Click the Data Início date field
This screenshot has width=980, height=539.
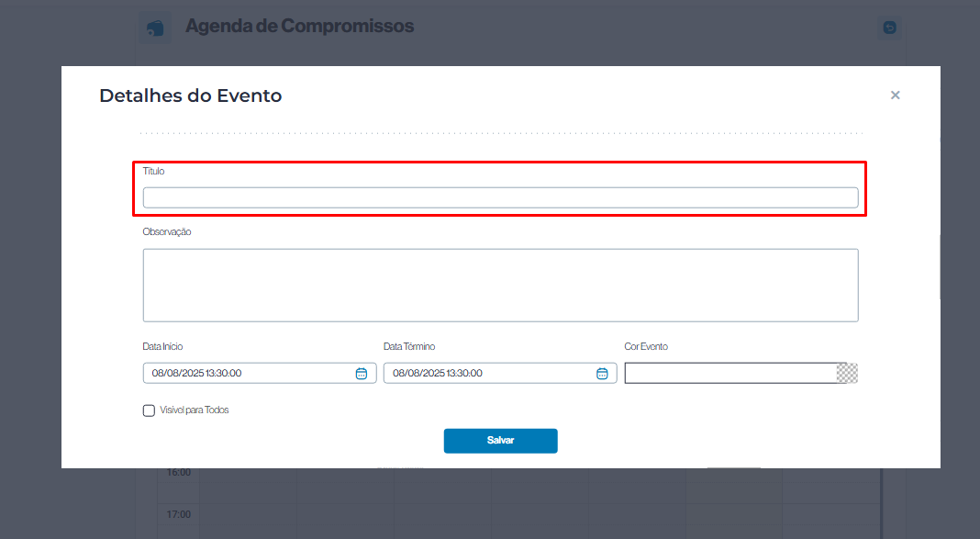tap(260, 374)
